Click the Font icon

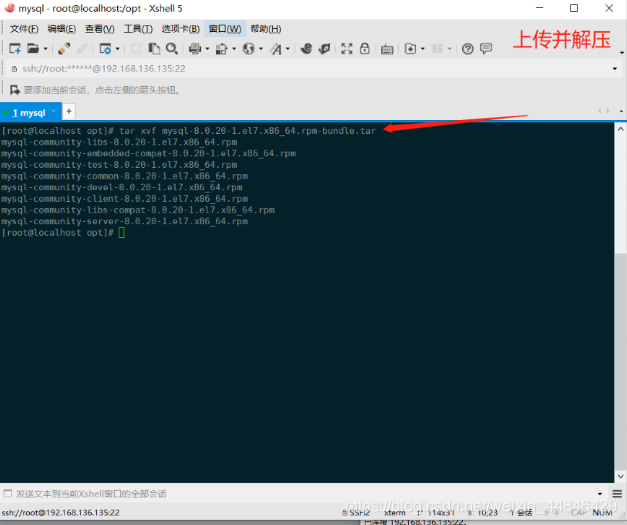(276, 49)
